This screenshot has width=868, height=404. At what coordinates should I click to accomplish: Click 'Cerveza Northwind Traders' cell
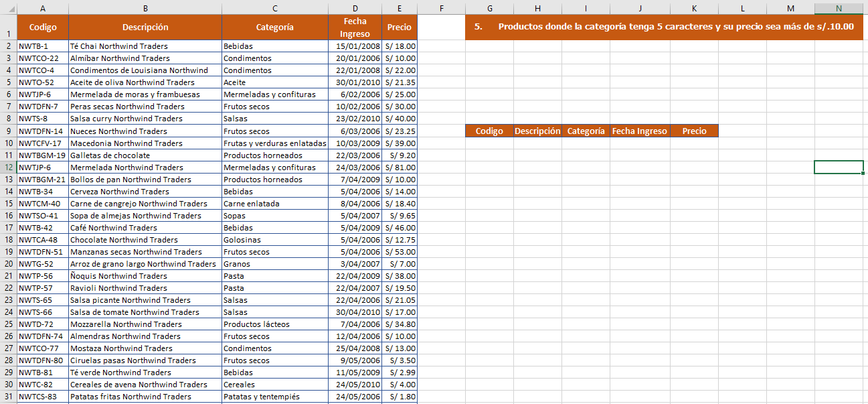pyautogui.click(x=145, y=192)
